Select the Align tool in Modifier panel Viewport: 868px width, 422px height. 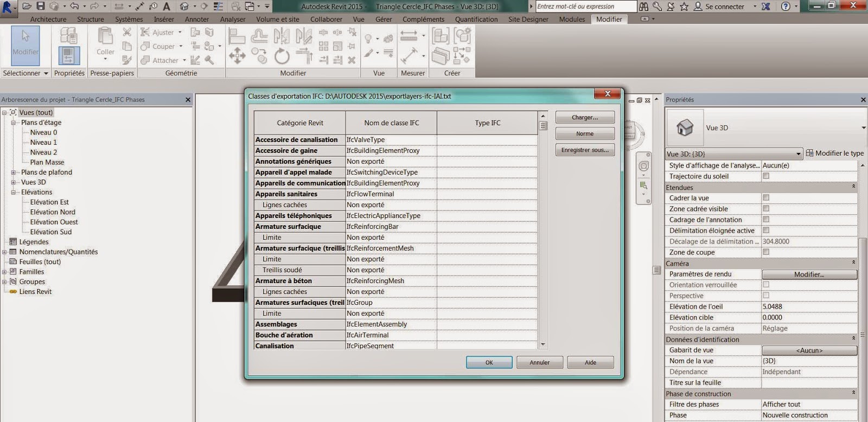point(237,36)
